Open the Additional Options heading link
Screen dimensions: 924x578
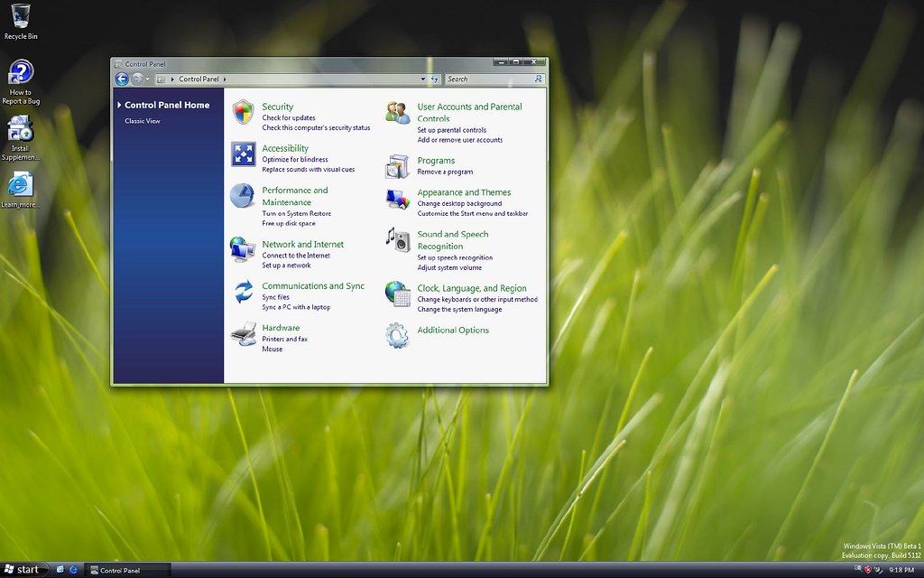coord(453,331)
